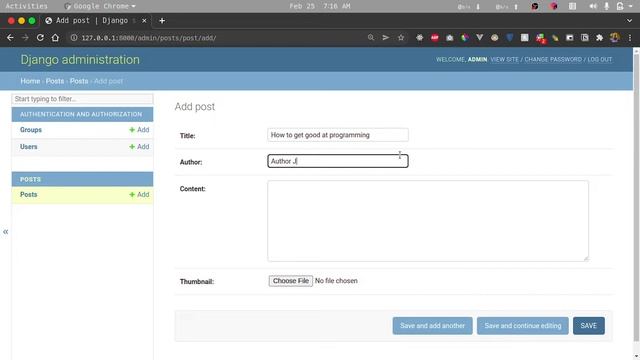This screenshot has height=360, width=640.
Task: Open Posts model in the sidebar
Action: pyautogui.click(x=29, y=195)
